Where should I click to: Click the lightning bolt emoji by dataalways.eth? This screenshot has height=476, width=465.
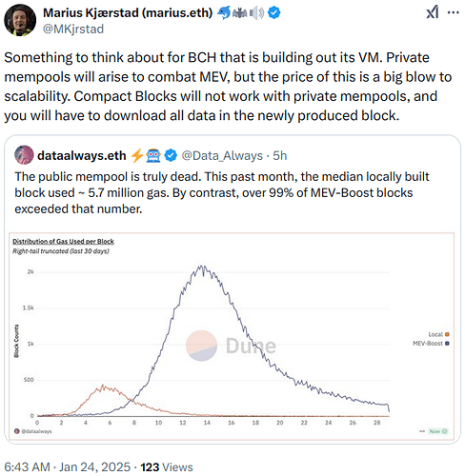(x=137, y=155)
